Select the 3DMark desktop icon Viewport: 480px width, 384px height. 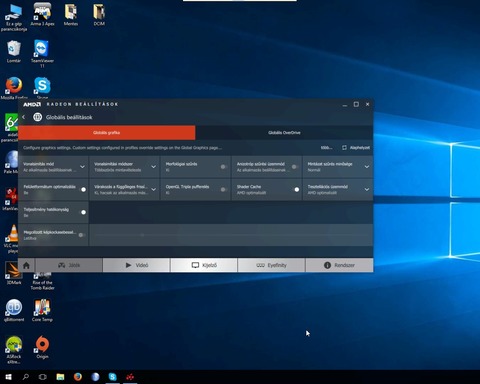(x=14, y=273)
